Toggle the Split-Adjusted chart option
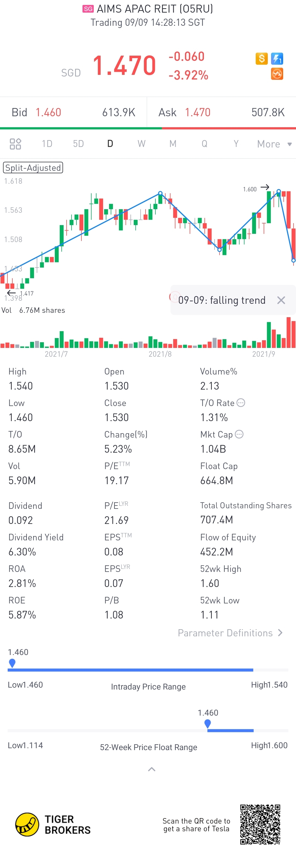Image resolution: width=296 pixels, height=868 pixels. coord(33,168)
